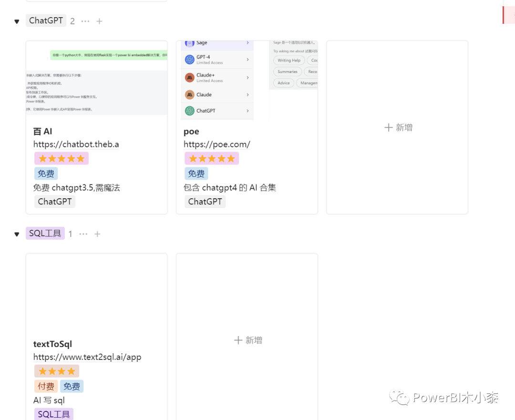Click 新增 to add a ChatGPT card
This screenshot has height=420, width=515.
point(398,127)
